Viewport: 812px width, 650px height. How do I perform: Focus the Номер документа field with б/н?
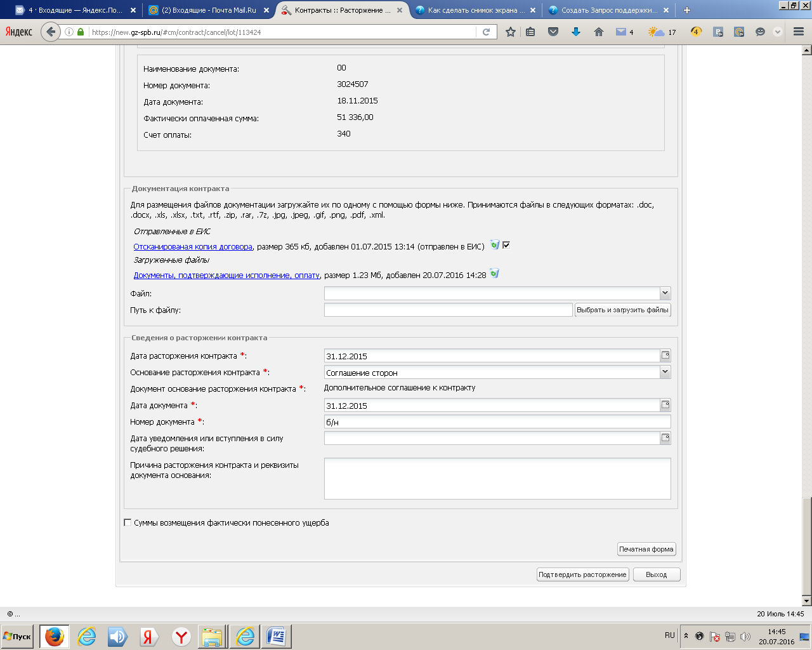click(x=497, y=421)
